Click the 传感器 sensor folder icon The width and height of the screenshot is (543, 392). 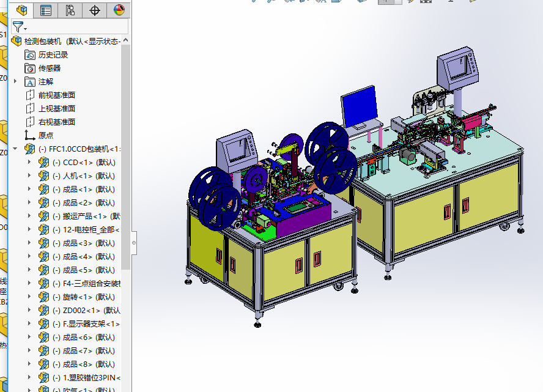30,68
